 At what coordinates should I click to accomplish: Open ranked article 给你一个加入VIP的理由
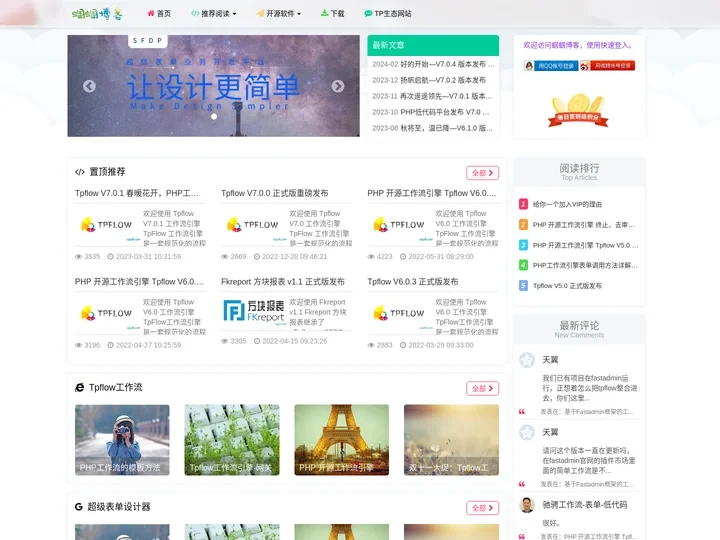point(567,204)
